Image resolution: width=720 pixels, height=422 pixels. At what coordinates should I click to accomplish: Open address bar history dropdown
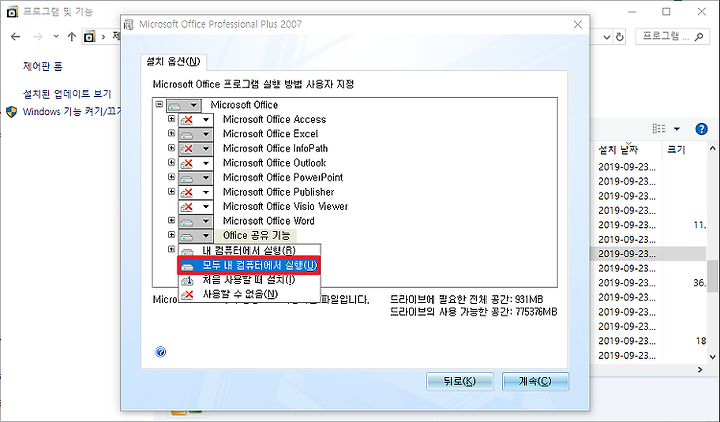(607, 37)
